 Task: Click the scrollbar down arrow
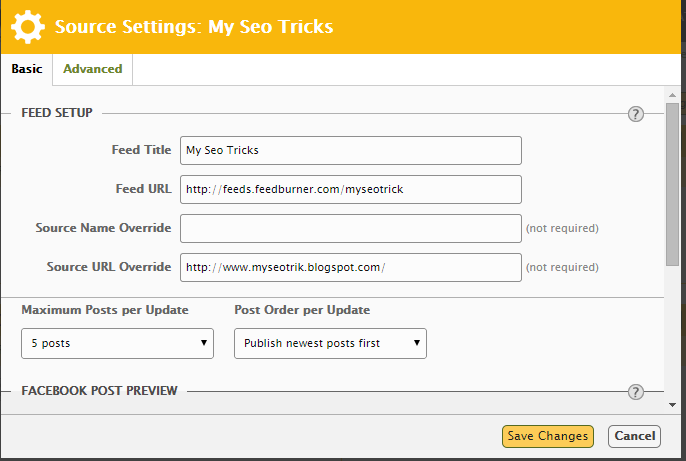click(x=673, y=405)
